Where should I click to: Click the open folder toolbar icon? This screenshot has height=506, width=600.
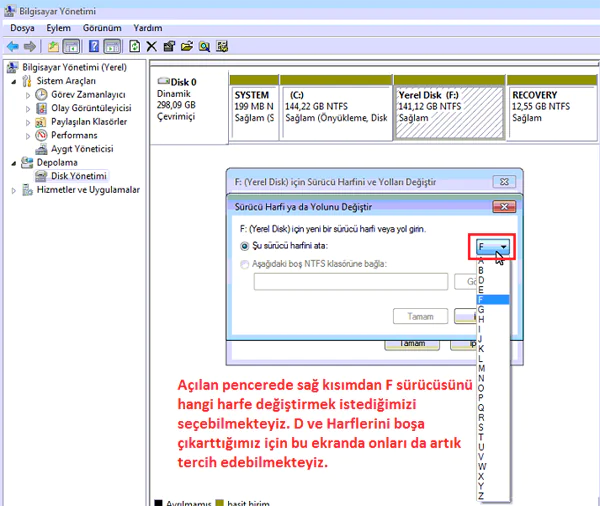(187, 47)
